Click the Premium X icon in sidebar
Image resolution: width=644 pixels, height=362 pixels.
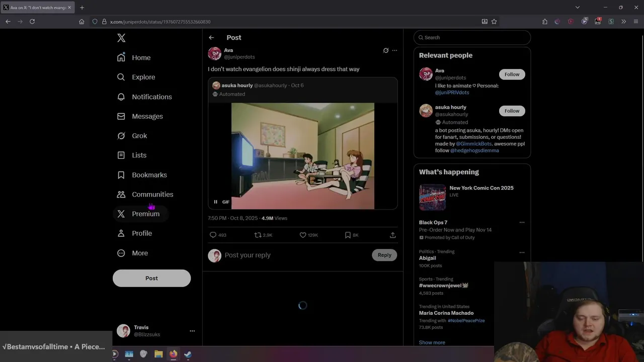(121, 214)
